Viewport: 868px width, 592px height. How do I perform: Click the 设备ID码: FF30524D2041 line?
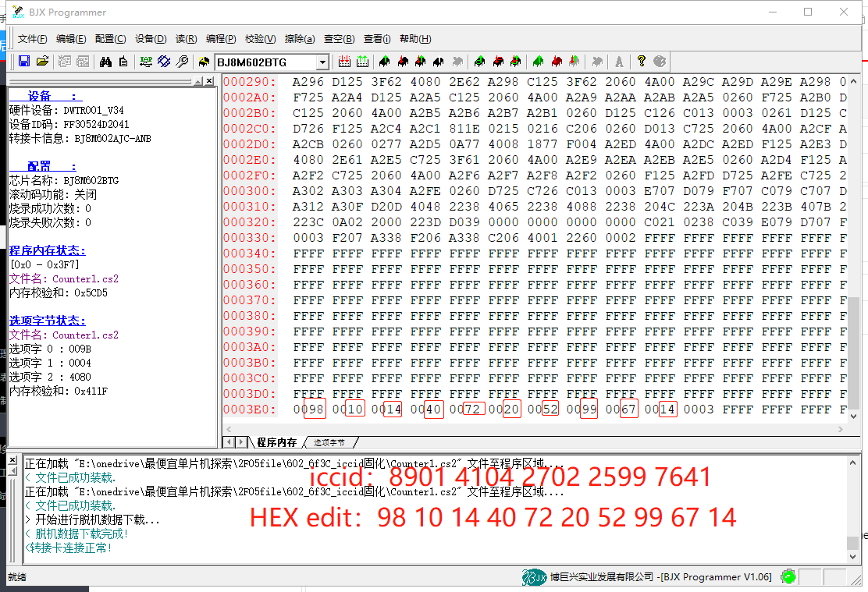click(x=69, y=125)
